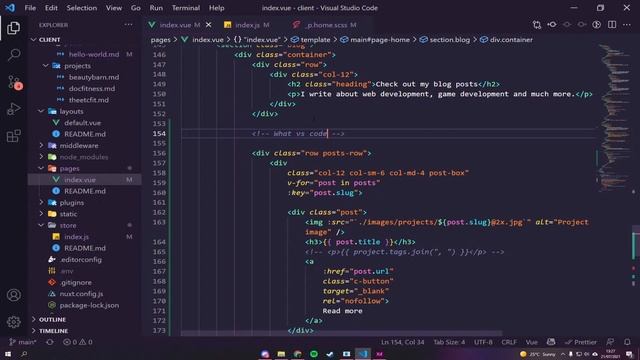Change the Vue language mode
640x360 pixels.
[531, 342]
